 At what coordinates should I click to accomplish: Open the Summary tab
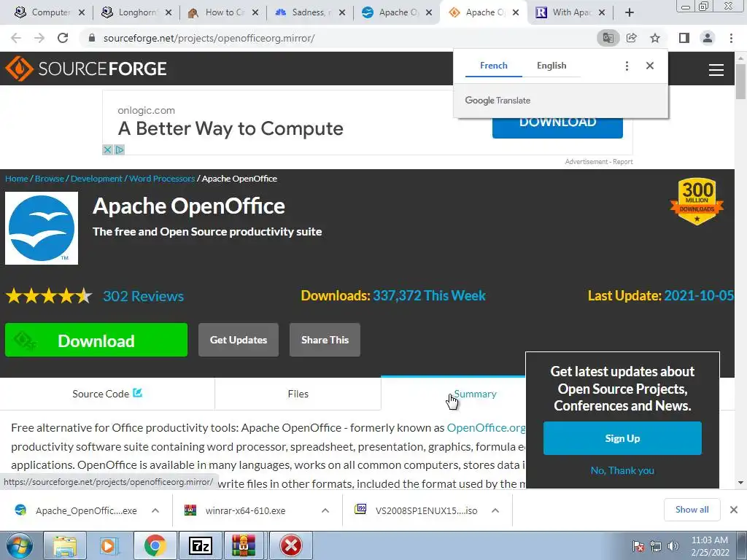coord(475,394)
